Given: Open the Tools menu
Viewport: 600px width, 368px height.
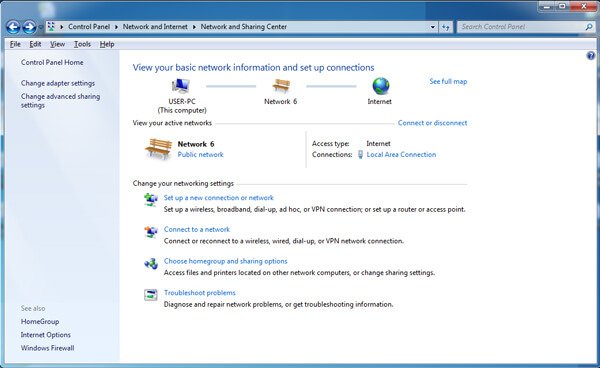Looking at the screenshot, I should (x=82, y=44).
